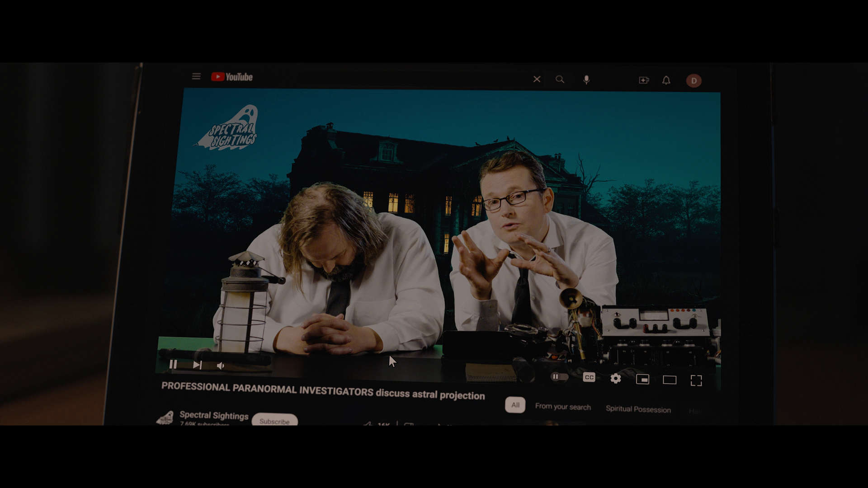The width and height of the screenshot is (868, 488).
Task: Pause the playing video
Action: click(173, 364)
